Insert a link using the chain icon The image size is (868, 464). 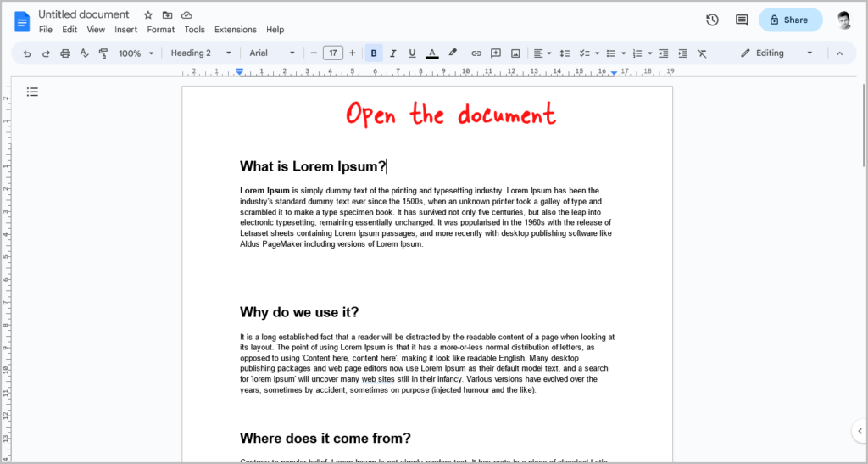[476, 53]
